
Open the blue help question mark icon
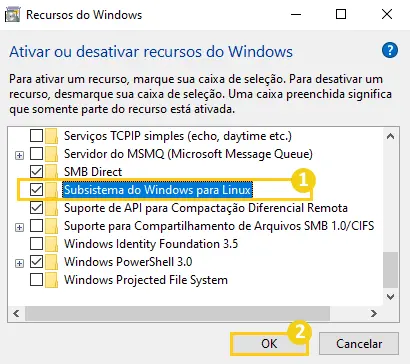pos(390,51)
